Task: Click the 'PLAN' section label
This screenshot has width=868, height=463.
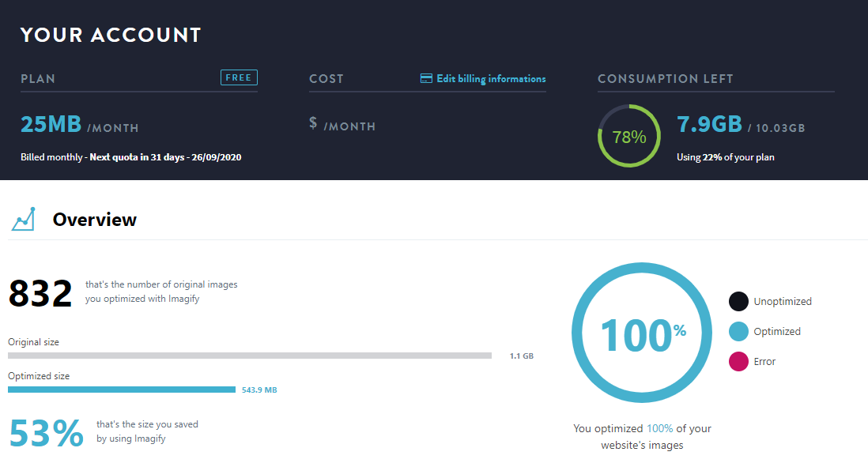Action: point(38,78)
